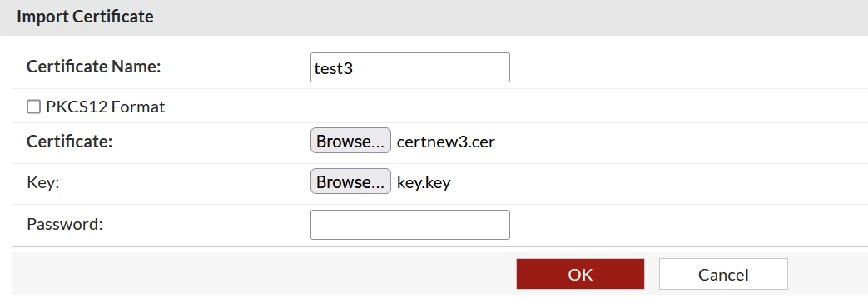This screenshot has width=868, height=303.
Task: Confirm import with the OK button
Action: 580,274
